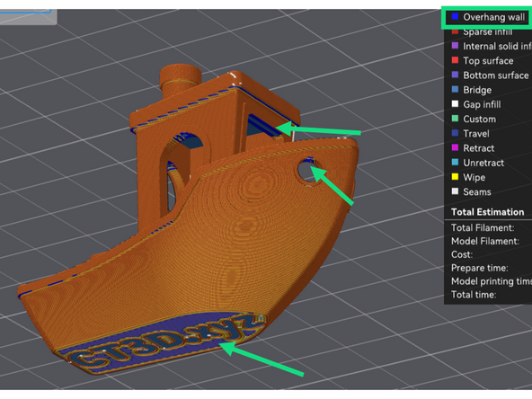532x399 pixels.
Task: Select the Travel legend label
Action: pyautogui.click(x=476, y=134)
